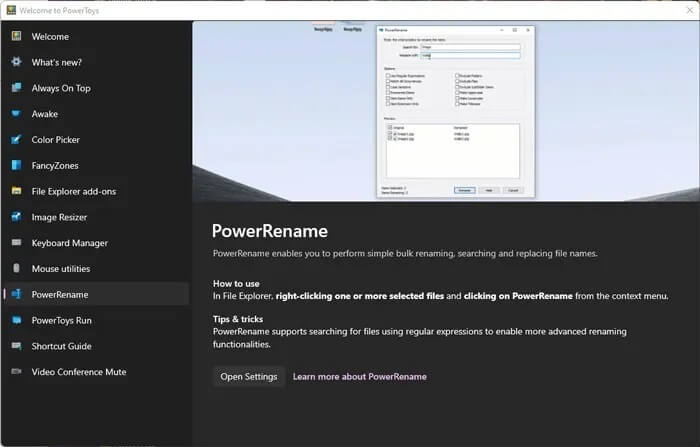
Task: Close the Welcome to PowerToys window
Action: pos(689,10)
